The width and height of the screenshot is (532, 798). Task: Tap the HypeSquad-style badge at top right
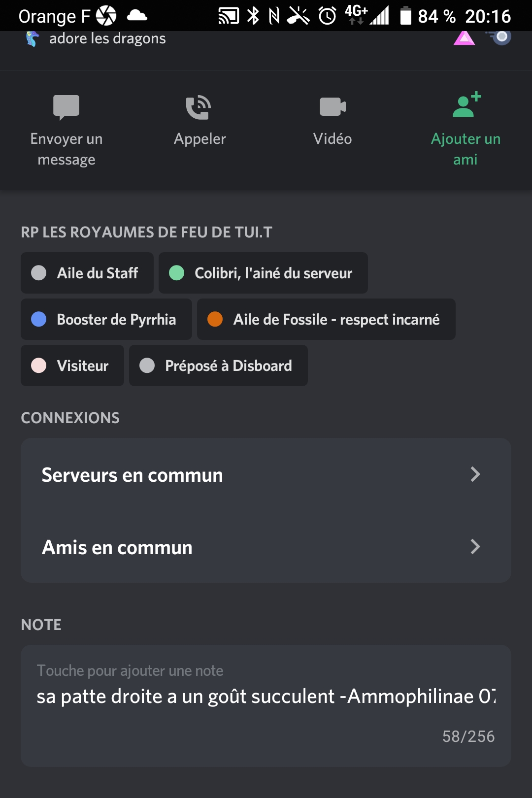point(499,37)
